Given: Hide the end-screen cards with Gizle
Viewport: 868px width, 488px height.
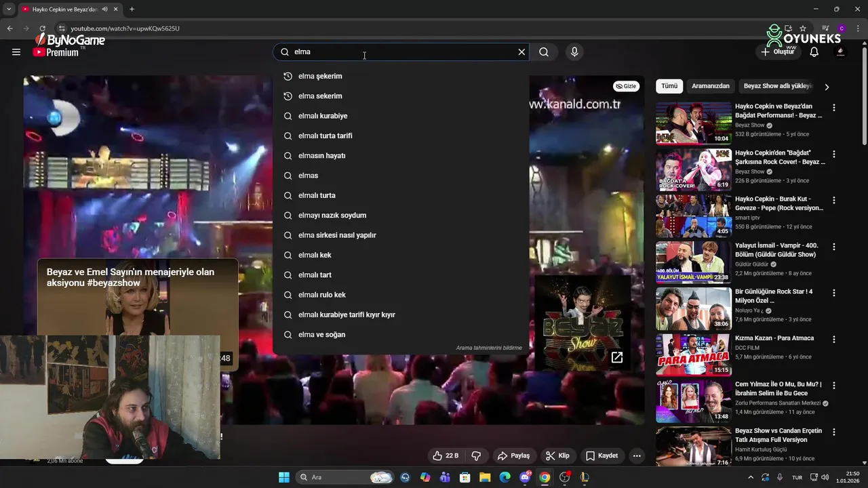Looking at the screenshot, I should coord(626,86).
